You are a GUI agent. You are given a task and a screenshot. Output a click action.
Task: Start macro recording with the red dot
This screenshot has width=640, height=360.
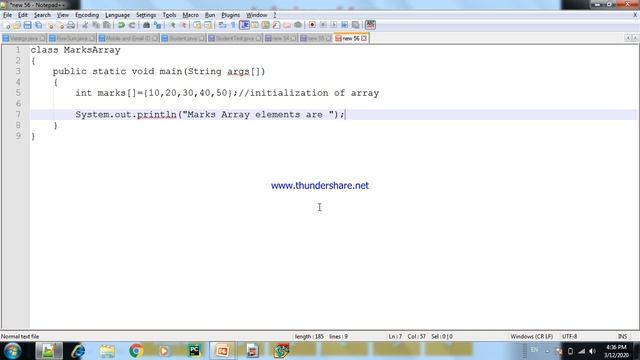tap(312, 25)
